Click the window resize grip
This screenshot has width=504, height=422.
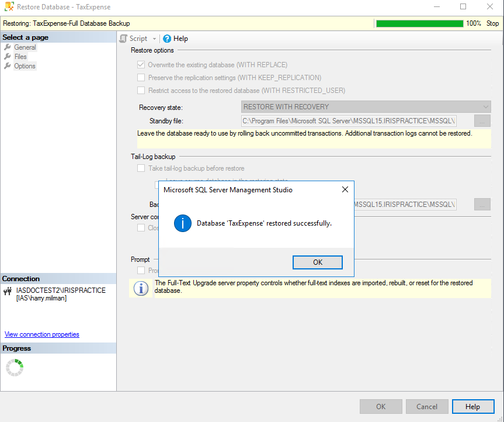[x=500, y=418]
